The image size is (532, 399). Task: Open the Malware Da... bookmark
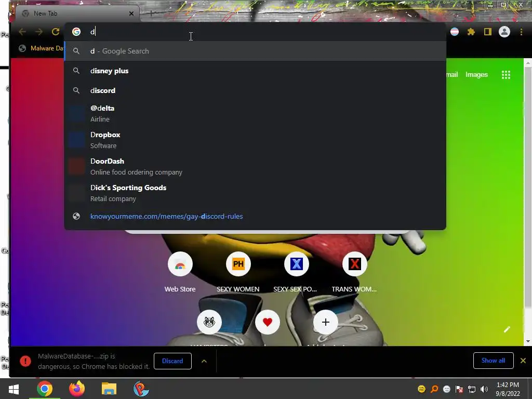coord(41,48)
